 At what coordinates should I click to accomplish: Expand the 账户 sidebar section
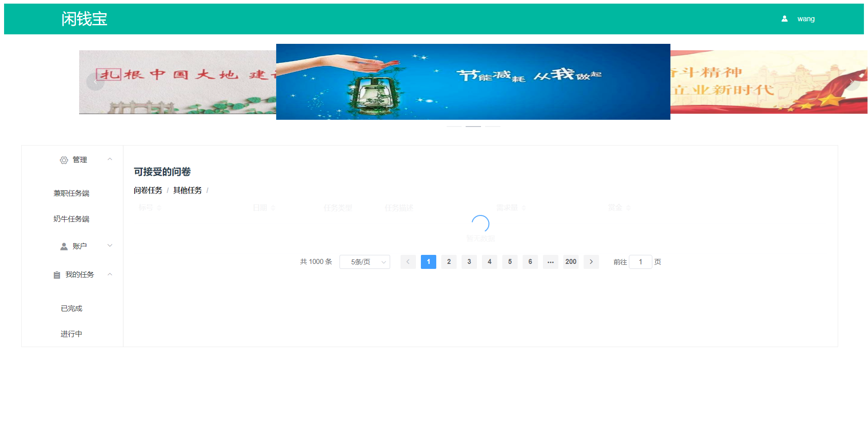[x=109, y=245]
